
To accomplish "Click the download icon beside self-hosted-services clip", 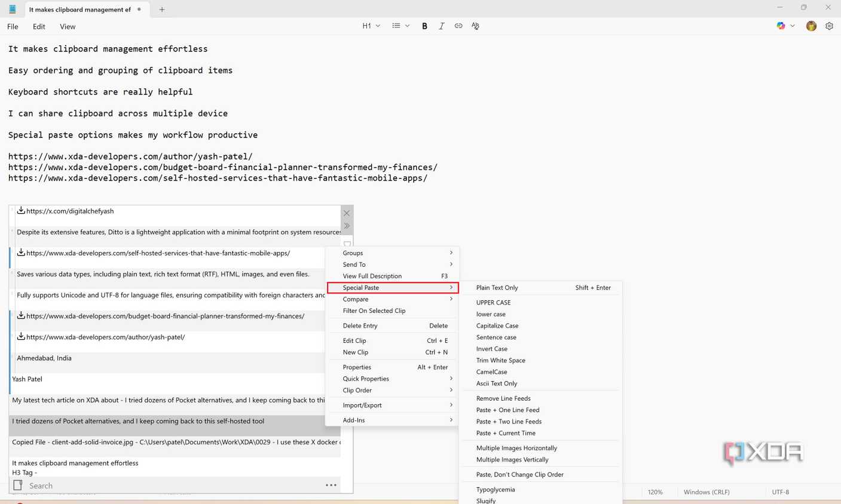I will tap(21, 253).
